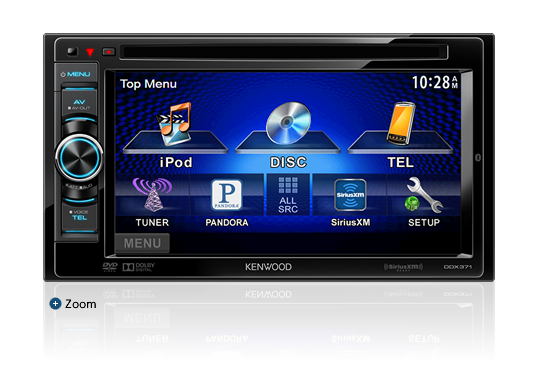Open SETUP wrench icon

click(x=424, y=195)
